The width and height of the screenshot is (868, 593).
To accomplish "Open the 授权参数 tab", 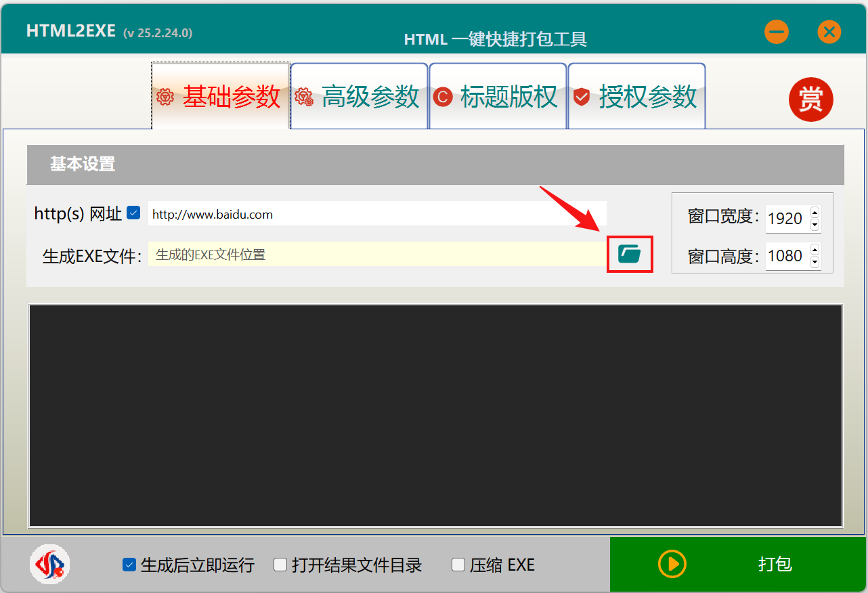I will [x=636, y=96].
